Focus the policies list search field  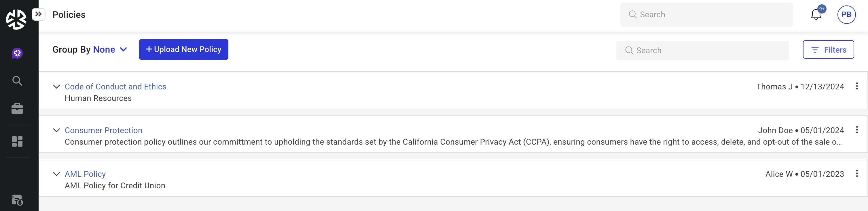click(702, 51)
